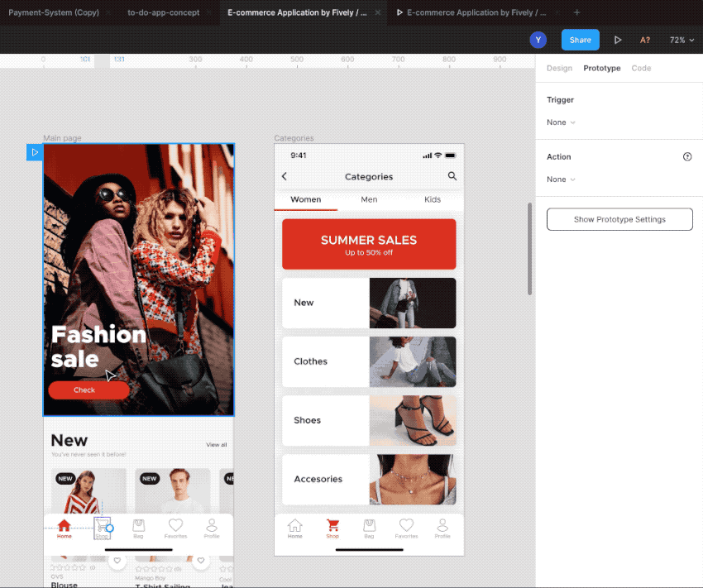703x588 pixels.
Task: Switch to the Payment-System (Copy) file tab
Action: [x=54, y=12]
